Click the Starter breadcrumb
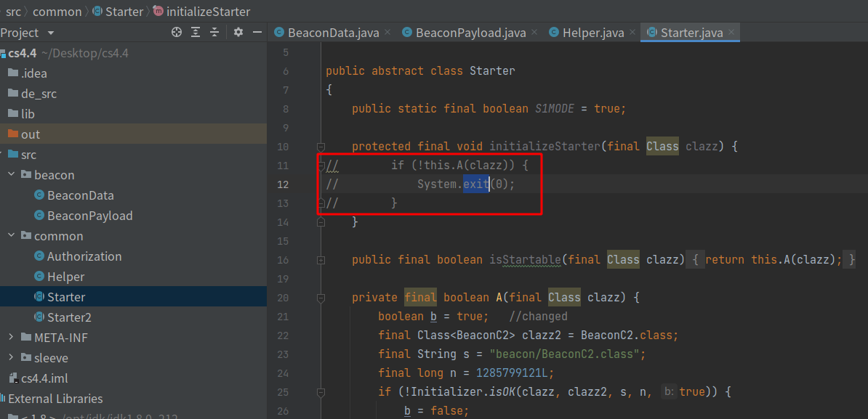 123,11
